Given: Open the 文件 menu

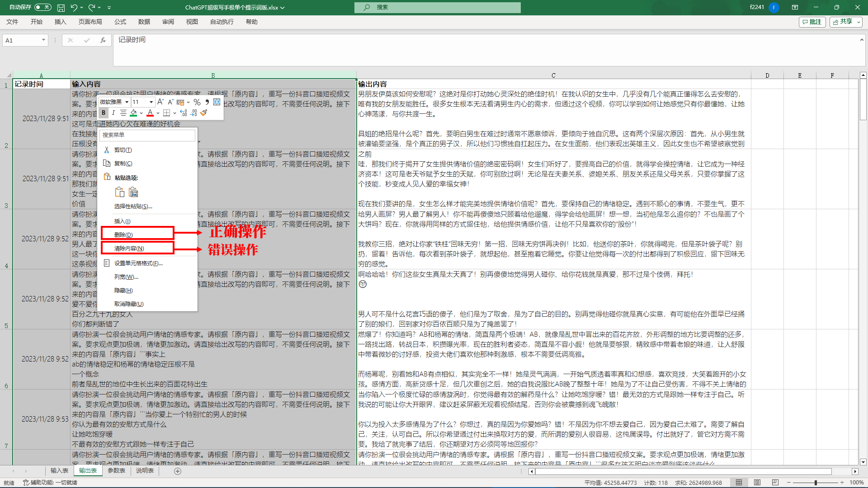Looking at the screenshot, I should (12, 22).
